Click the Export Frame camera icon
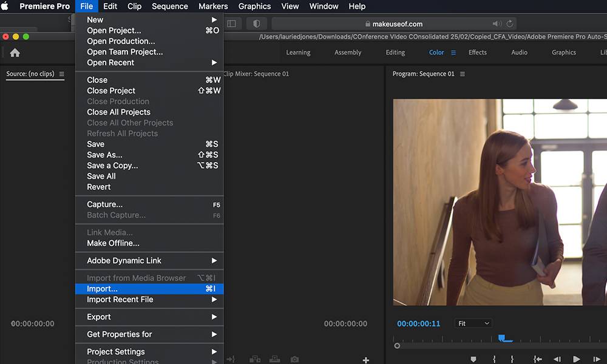This screenshot has height=364, width=607. click(294, 360)
